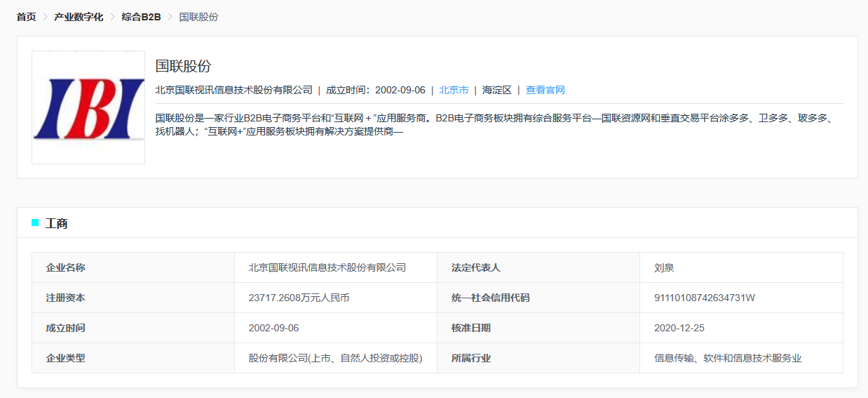Click the cyan square beside 工商
The width and height of the screenshot is (868, 398).
click(35, 223)
